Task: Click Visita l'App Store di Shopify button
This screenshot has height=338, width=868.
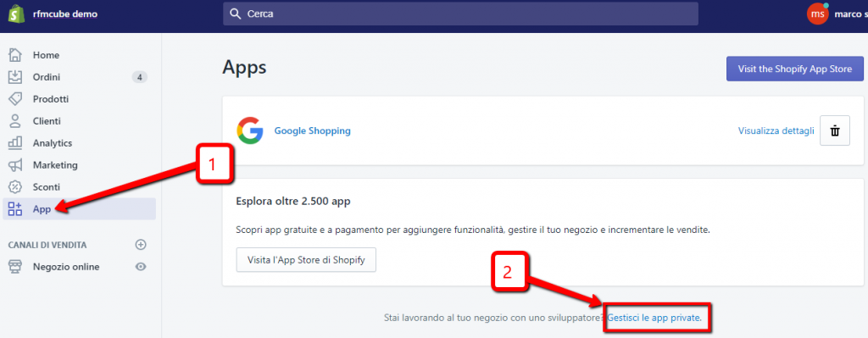Action: click(x=306, y=260)
